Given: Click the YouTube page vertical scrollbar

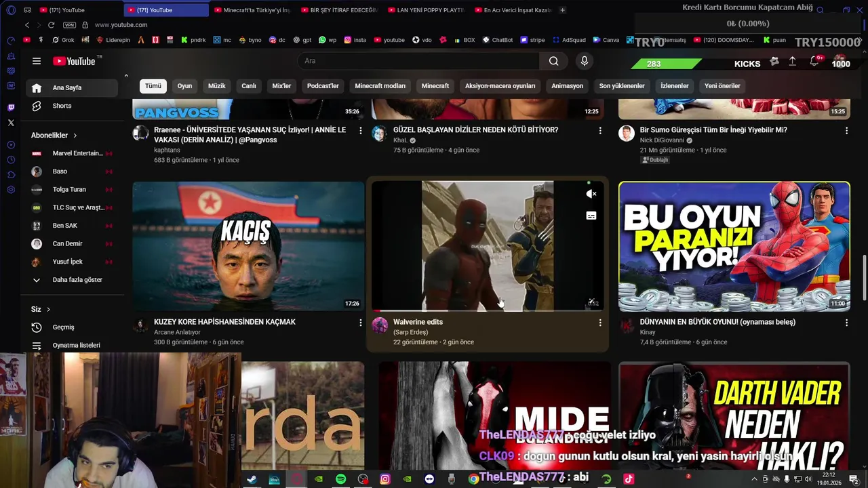Looking at the screenshot, I should (864, 278).
